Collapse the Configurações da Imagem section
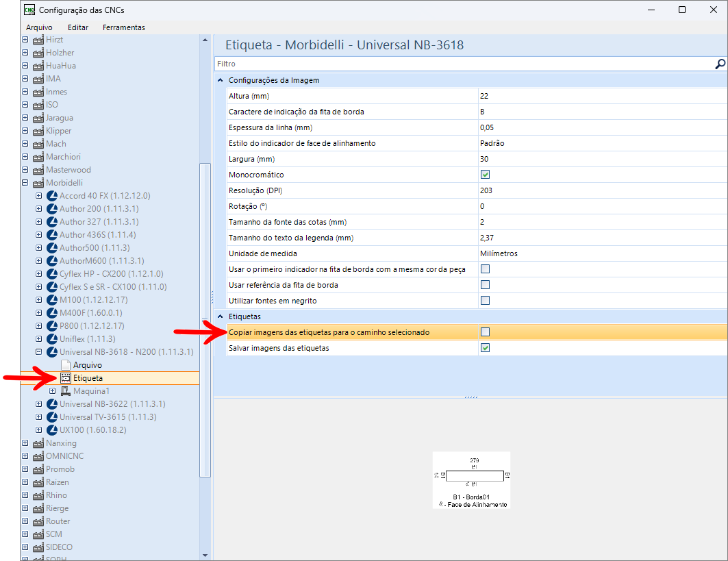 pos(221,80)
